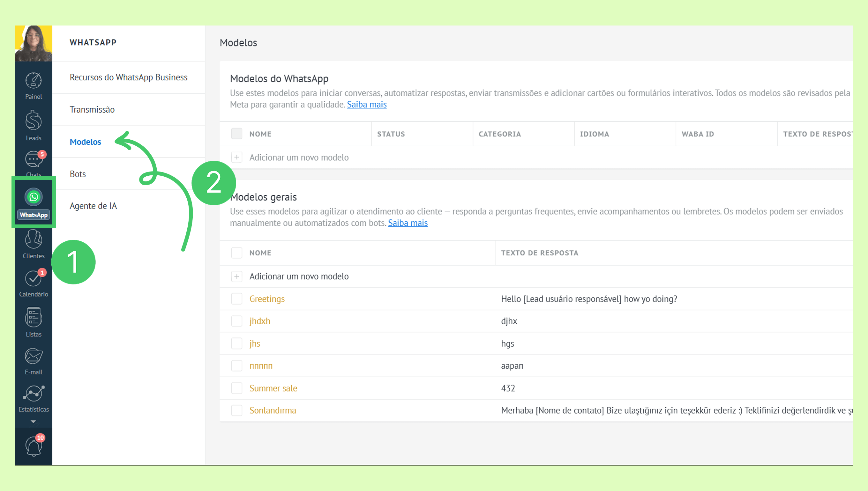Click Saiba mais link under Modelos gerais
868x491 pixels.
tap(408, 223)
